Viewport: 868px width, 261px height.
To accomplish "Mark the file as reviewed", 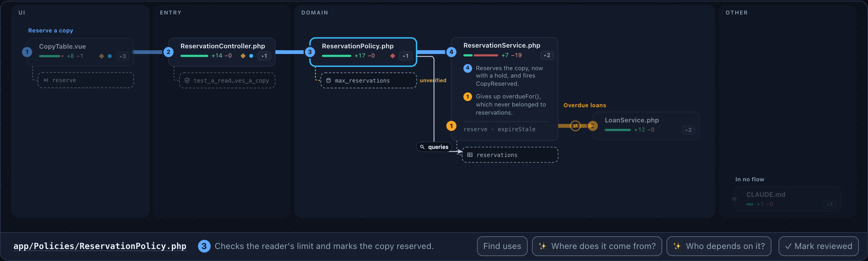I will (x=818, y=246).
